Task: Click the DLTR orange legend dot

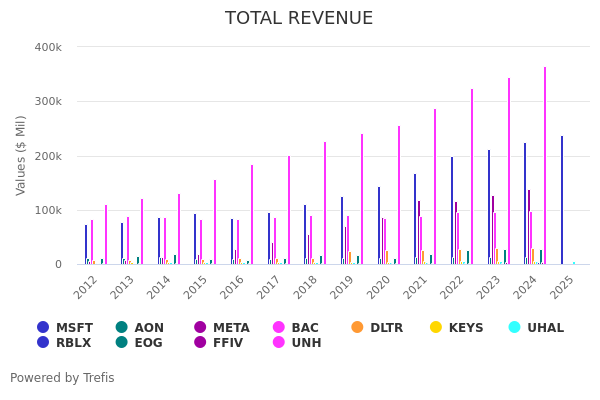Action: [x=358, y=327]
